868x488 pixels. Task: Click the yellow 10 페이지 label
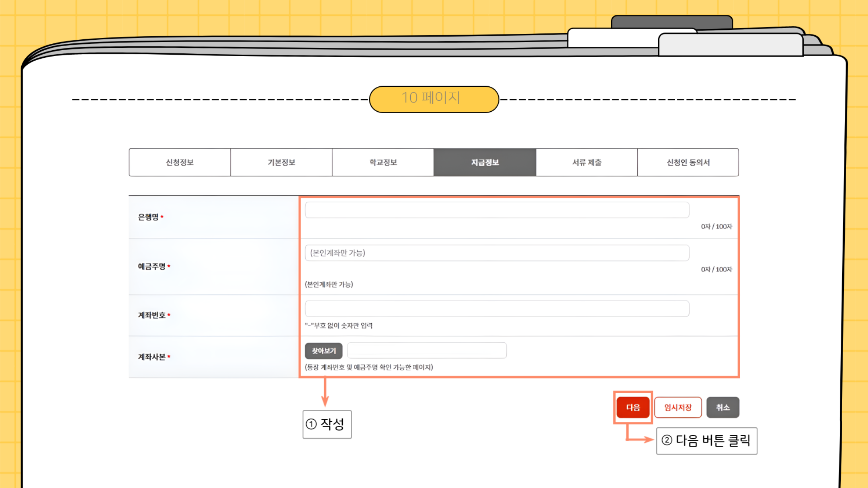coord(434,99)
